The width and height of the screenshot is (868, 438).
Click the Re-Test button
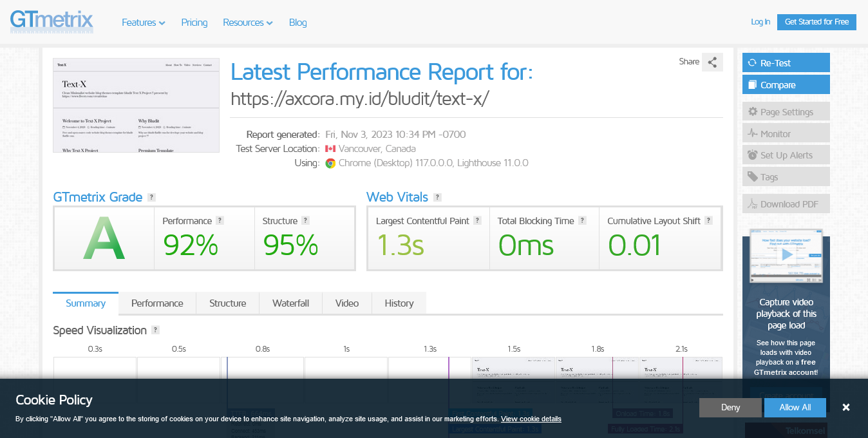pos(786,62)
